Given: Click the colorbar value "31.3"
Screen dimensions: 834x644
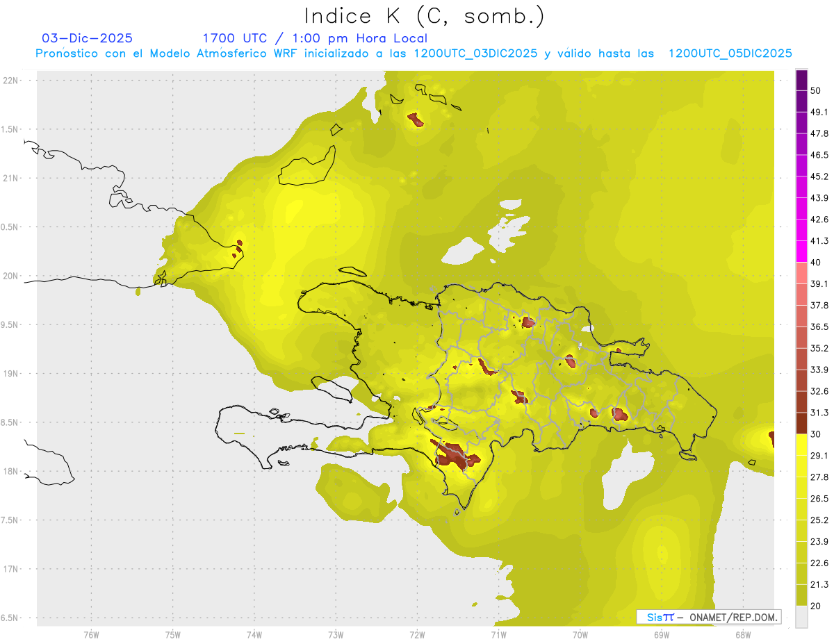Looking at the screenshot, I should click(x=819, y=413).
